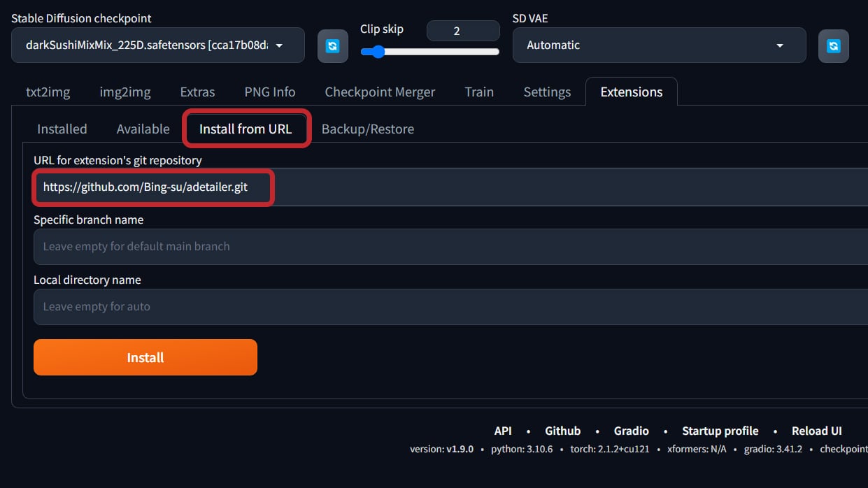The image size is (868, 488).
Task: Switch to the txt2img tab
Action: point(48,92)
